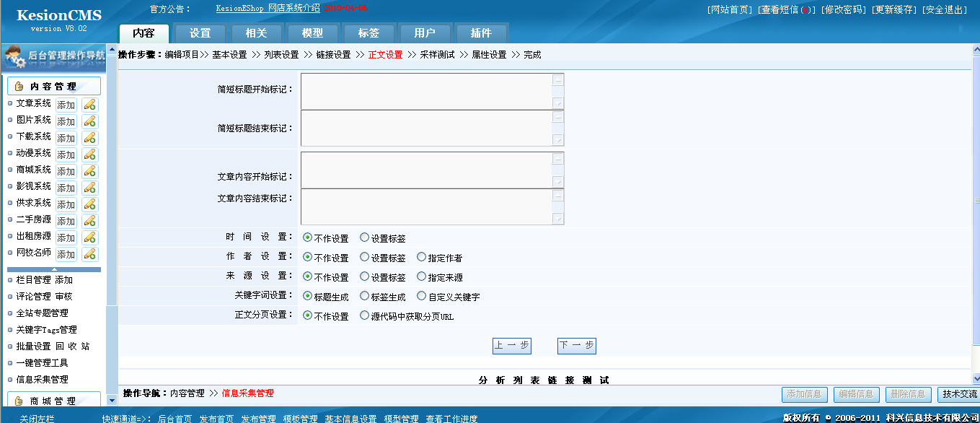Open the KesionEShop 网店系统介绍 announcement link
Image resolution: width=980 pixels, height=423 pixels.
pos(268,9)
